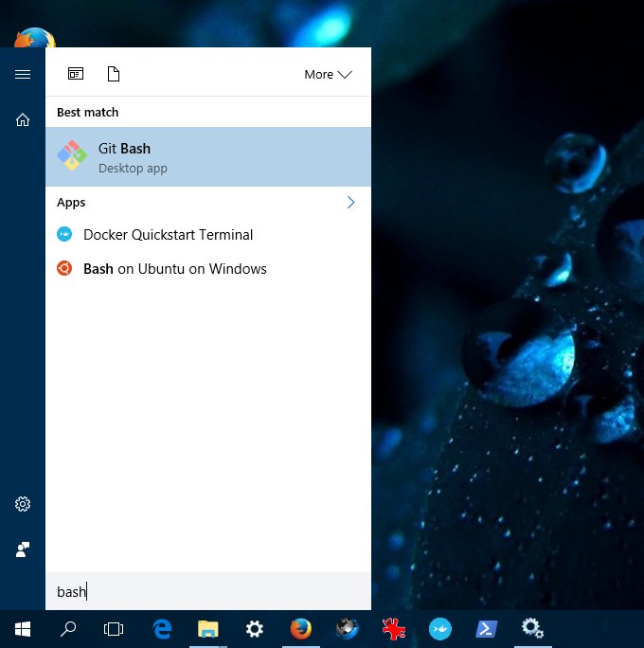Open Bash on Ubuntu on Windows
This screenshot has width=644, height=648.
(174, 269)
